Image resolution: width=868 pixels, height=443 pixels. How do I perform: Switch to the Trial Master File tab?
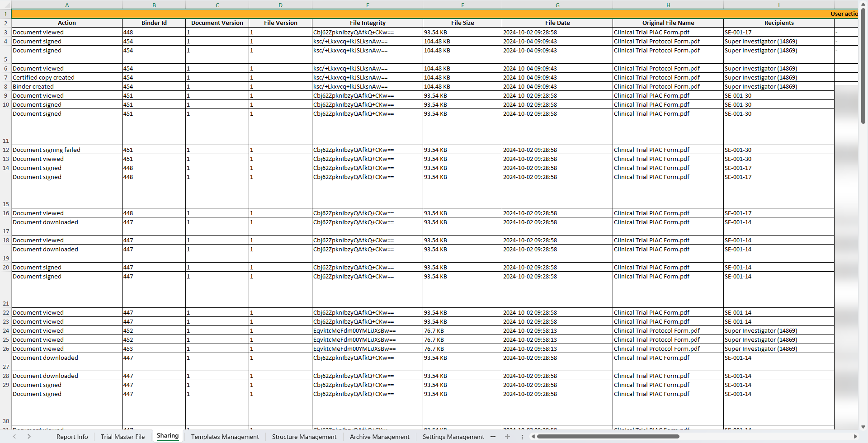tap(123, 437)
